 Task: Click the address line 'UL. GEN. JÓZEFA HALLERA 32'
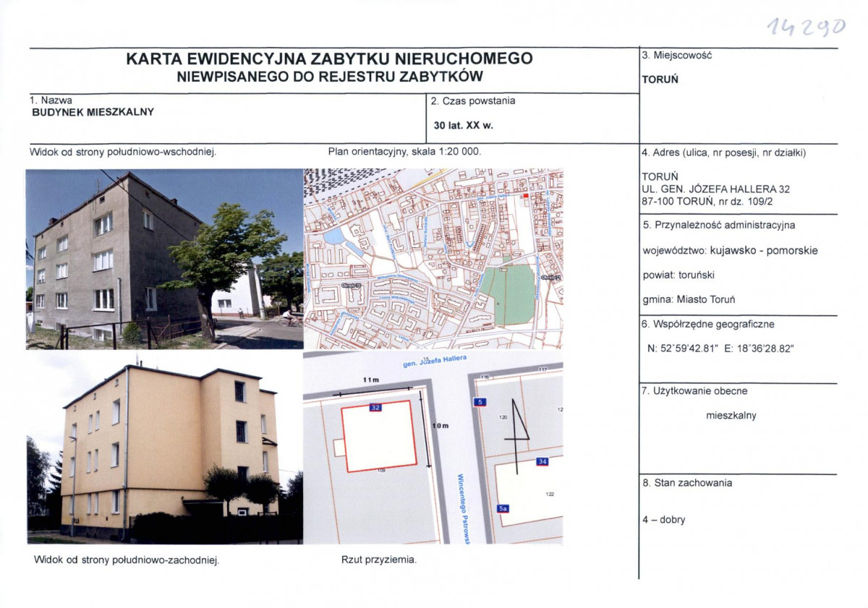[715, 189]
